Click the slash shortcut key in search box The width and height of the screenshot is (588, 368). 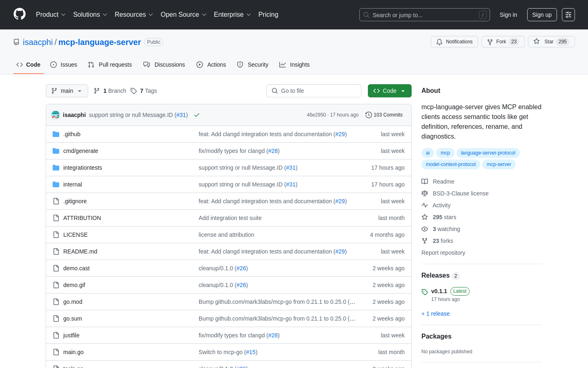tap(483, 15)
